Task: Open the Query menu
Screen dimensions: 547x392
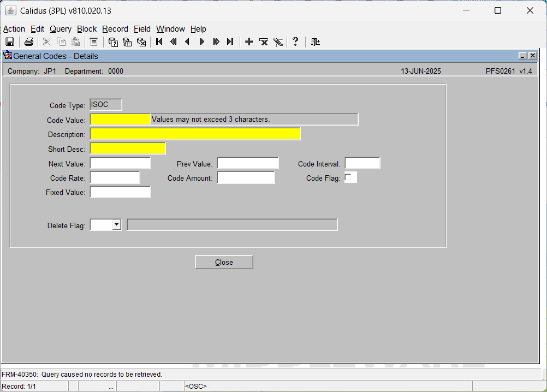Action: (61, 29)
